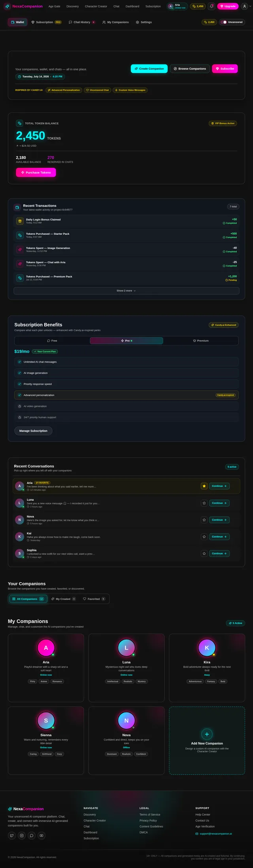Open the Instagram social icon in footer

[22, 836]
